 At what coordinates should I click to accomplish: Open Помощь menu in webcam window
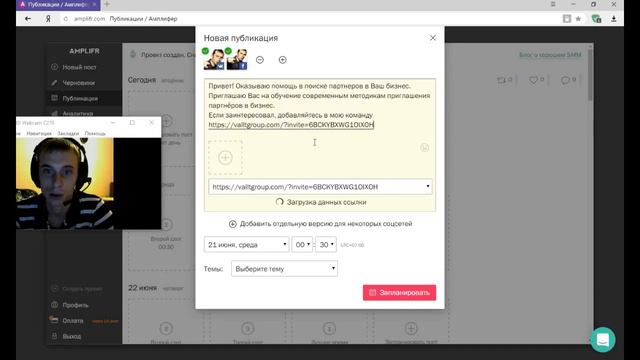[x=95, y=133]
